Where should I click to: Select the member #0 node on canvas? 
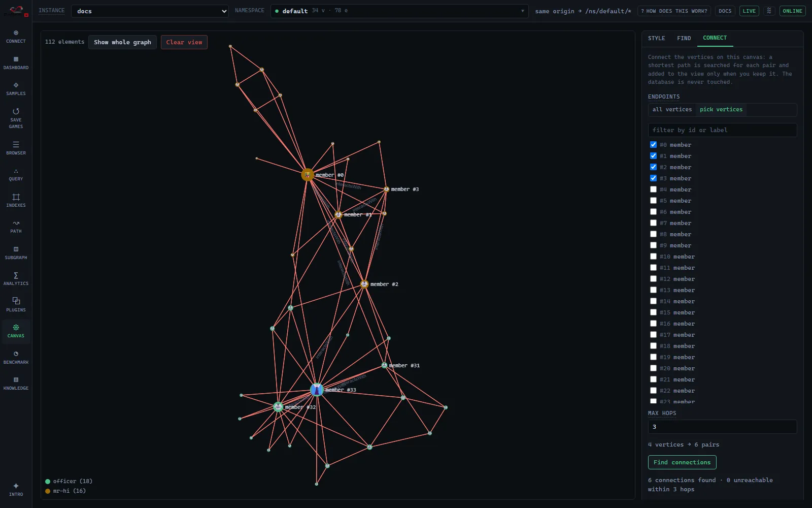(307, 175)
